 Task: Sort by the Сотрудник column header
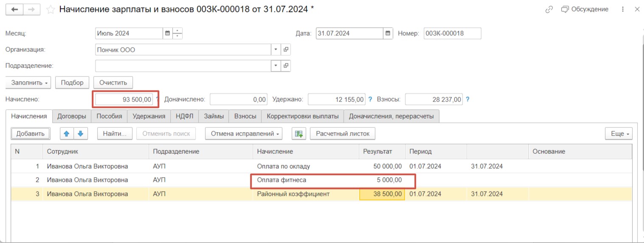tap(96, 151)
